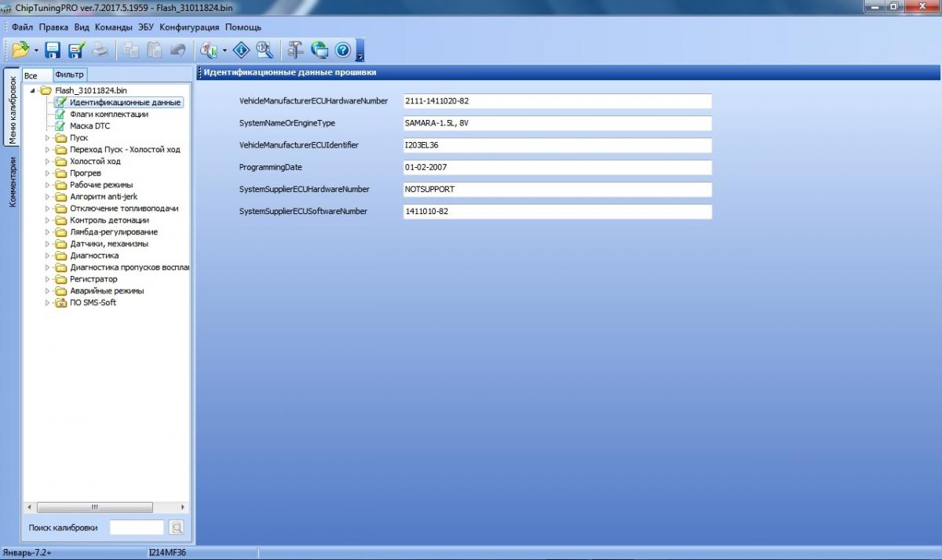
Task: Select the Аварийные режимы folder
Action: (x=107, y=291)
